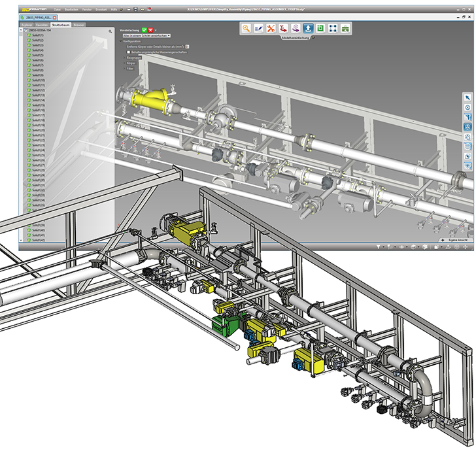
Task: Click the blue upload export icon
Action: 308,28
